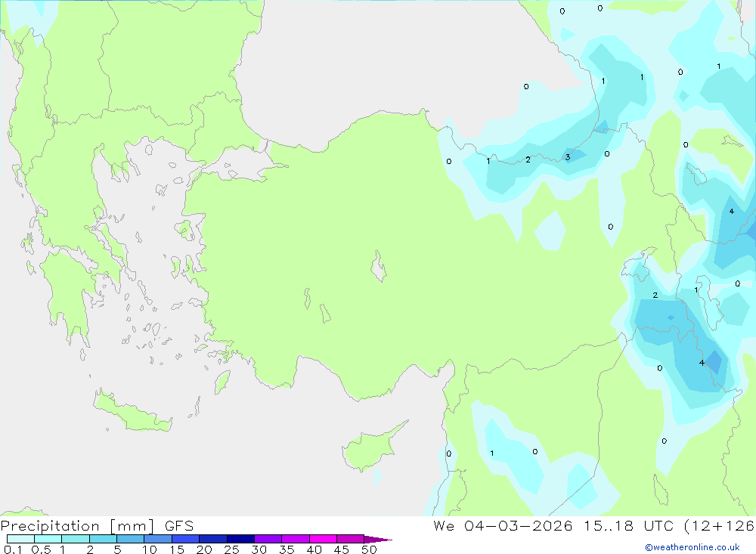Click the 25–30 mm dark navy swatch
Image resolution: width=756 pixels, height=554 pixels.
point(240,539)
